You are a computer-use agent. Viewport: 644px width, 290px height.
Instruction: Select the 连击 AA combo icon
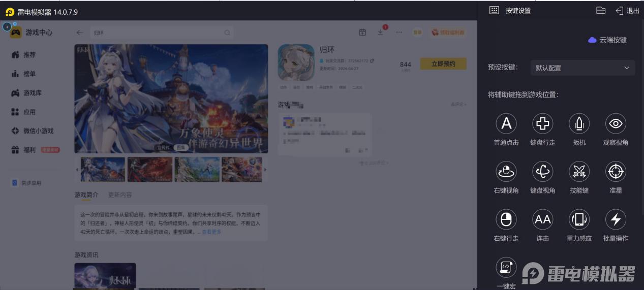click(x=542, y=219)
